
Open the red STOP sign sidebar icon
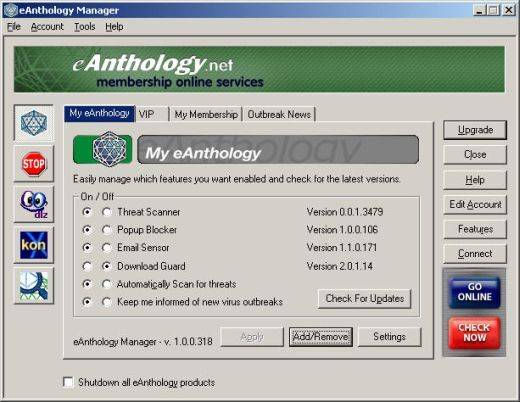click(34, 164)
